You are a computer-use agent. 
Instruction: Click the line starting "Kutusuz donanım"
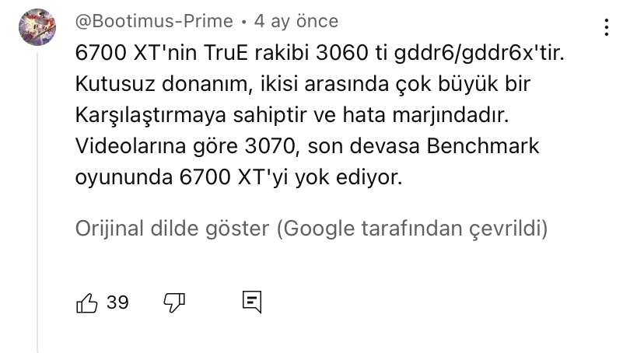pos(303,84)
